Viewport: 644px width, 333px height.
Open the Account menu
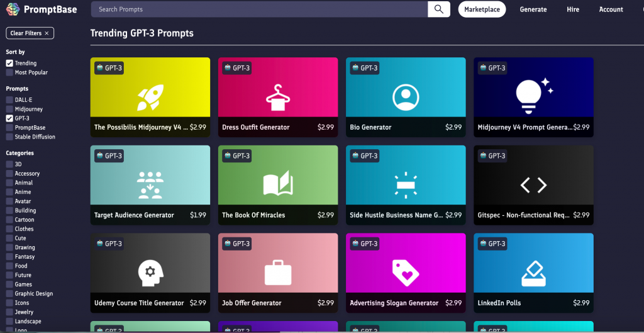tap(611, 9)
